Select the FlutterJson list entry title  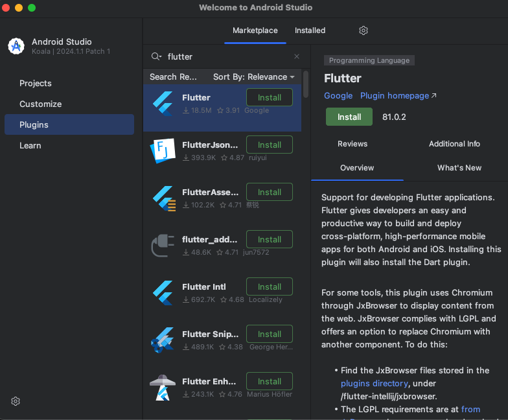click(210, 145)
